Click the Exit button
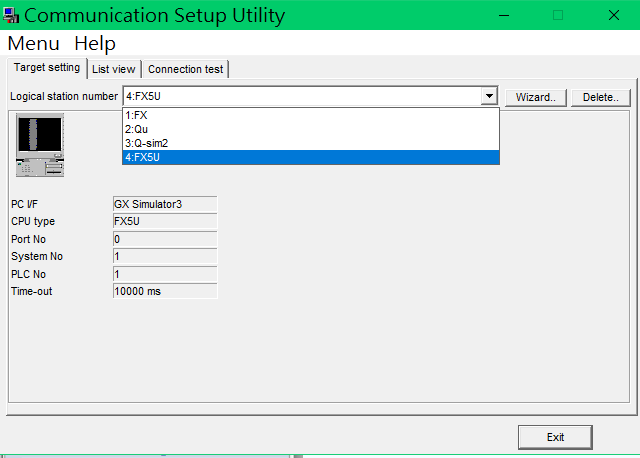Viewport: 640px width, 458px height. tap(555, 437)
